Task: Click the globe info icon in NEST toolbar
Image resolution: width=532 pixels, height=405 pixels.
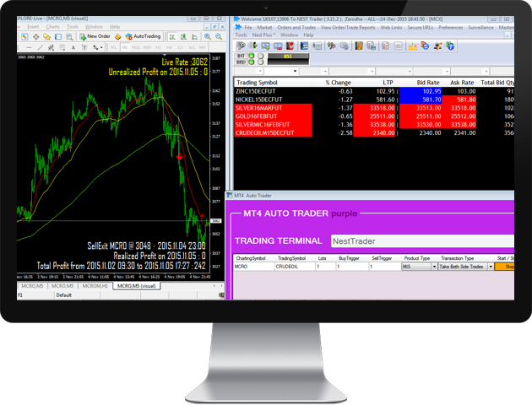Action: tap(450, 46)
